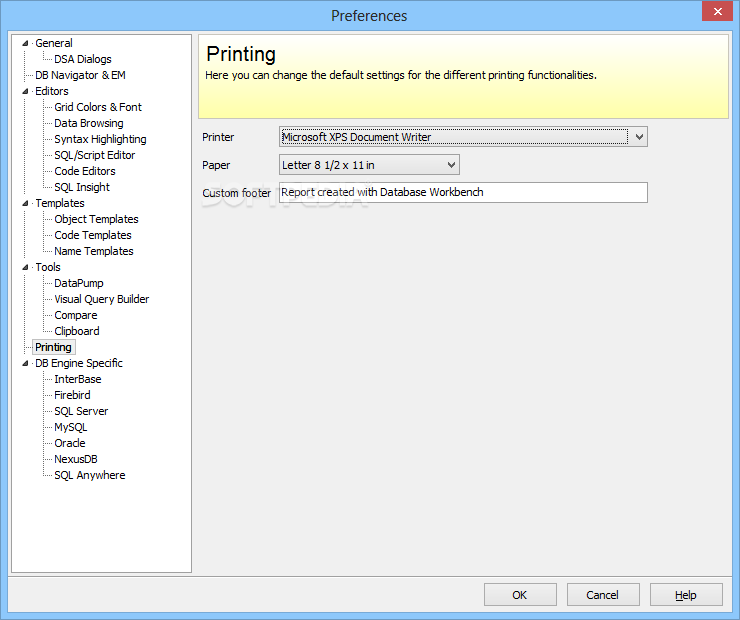Select Printing in the tree
The image size is (740, 620).
(53, 348)
